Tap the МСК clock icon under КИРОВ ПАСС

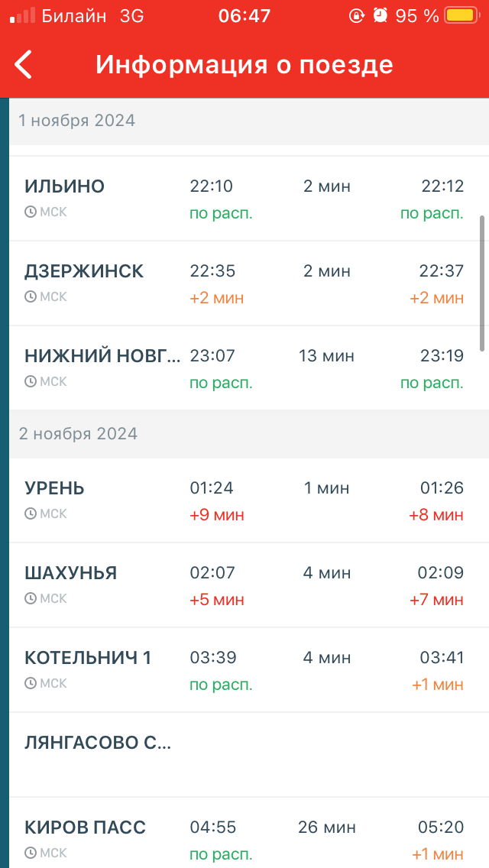click(32, 853)
